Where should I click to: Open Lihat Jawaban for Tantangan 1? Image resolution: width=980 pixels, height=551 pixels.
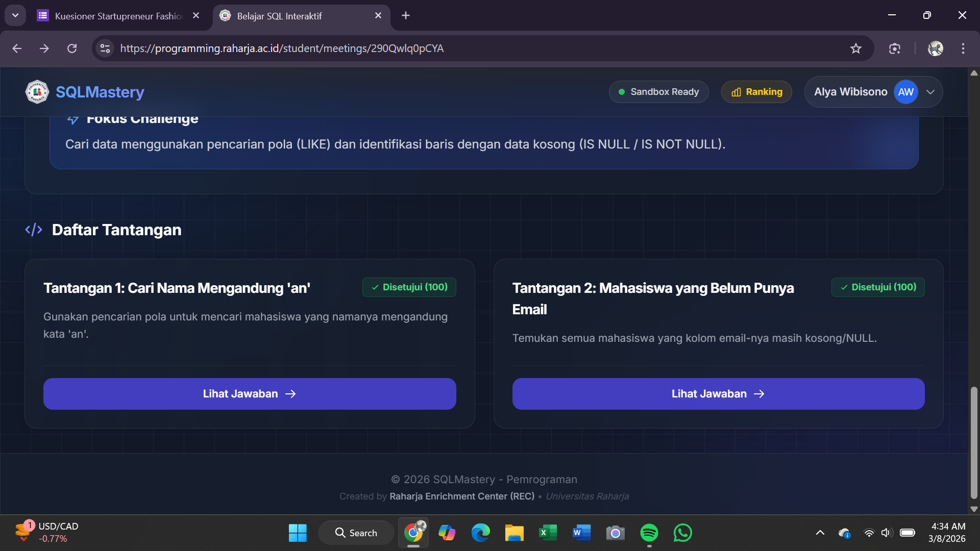pyautogui.click(x=250, y=394)
